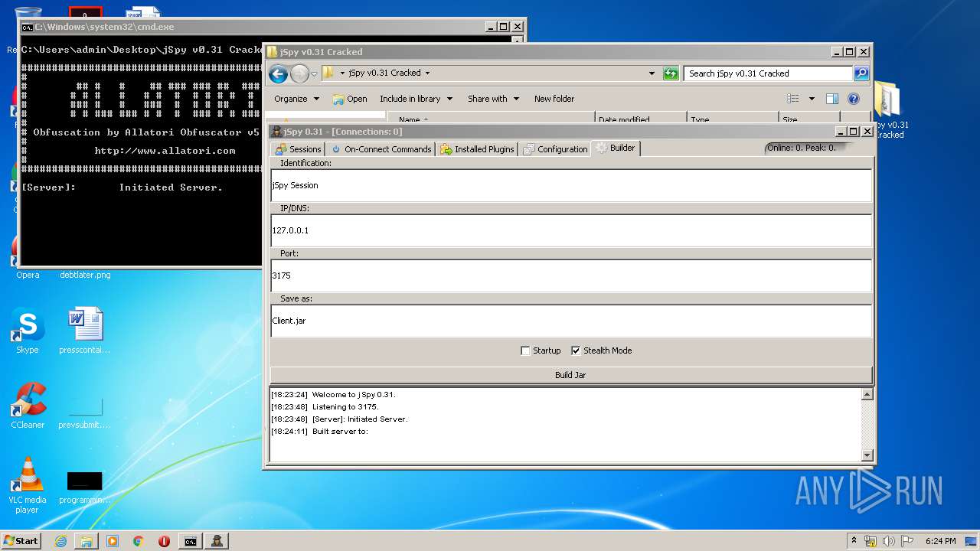
Task: Click the taskbar clock showing 6:24 PM
Action: [x=940, y=541]
